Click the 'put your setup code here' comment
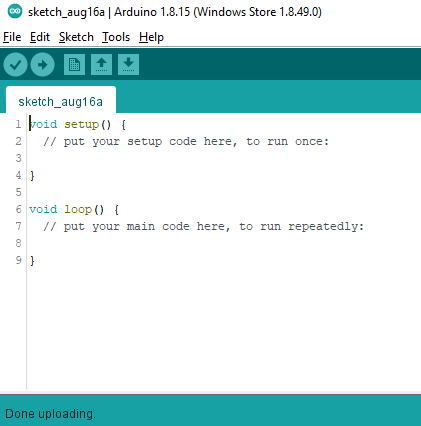421x426 pixels. point(186,142)
